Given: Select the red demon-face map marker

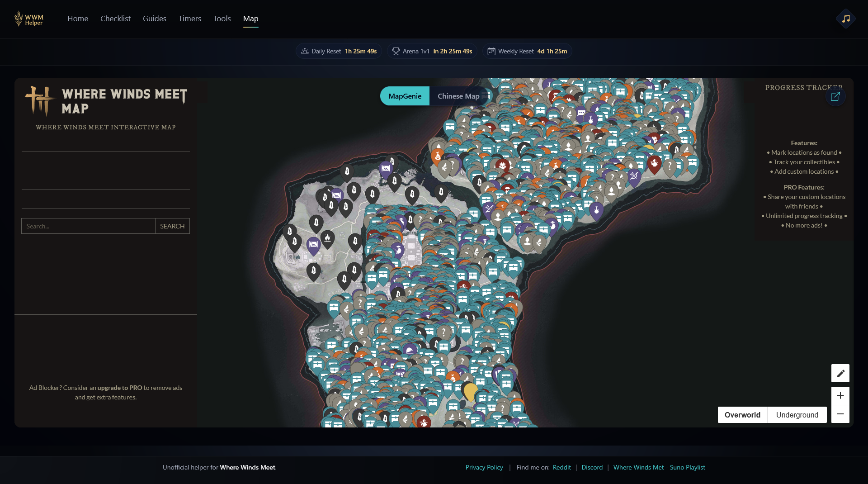Looking at the screenshot, I should [502, 166].
